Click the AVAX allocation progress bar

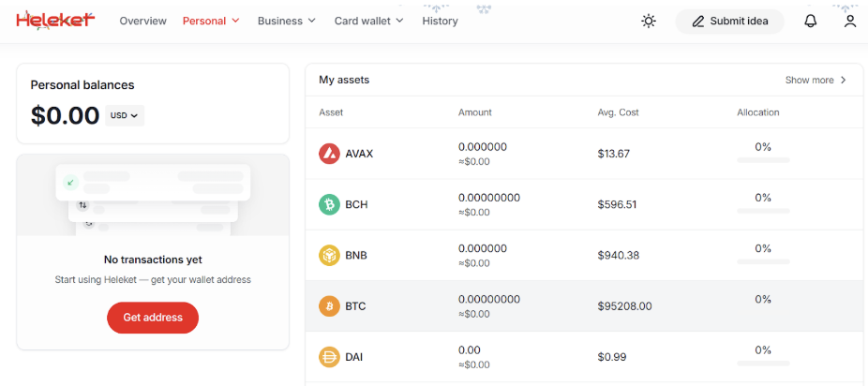(x=763, y=160)
